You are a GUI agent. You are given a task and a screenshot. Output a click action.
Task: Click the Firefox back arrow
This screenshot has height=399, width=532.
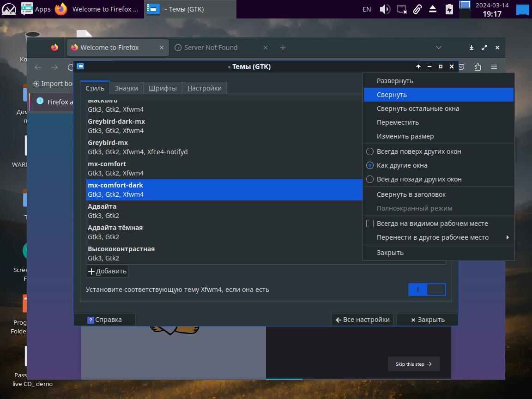38,67
